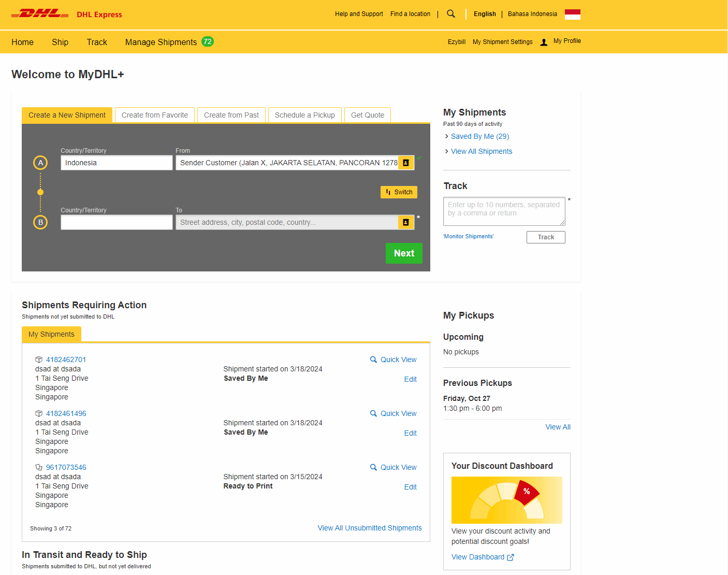
Task: Click View All under Previous Pickups
Action: [558, 427]
